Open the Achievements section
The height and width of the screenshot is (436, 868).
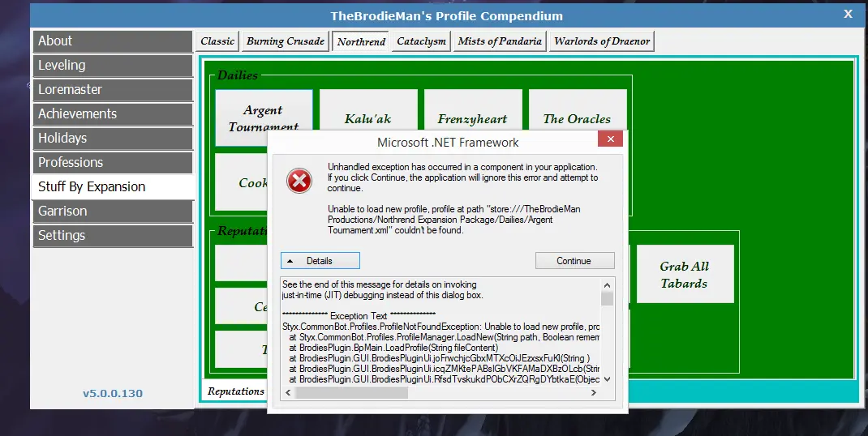[113, 114]
